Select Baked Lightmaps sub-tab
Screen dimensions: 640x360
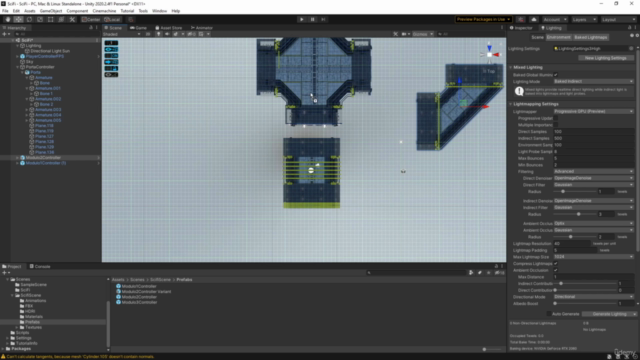(x=591, y=37)
